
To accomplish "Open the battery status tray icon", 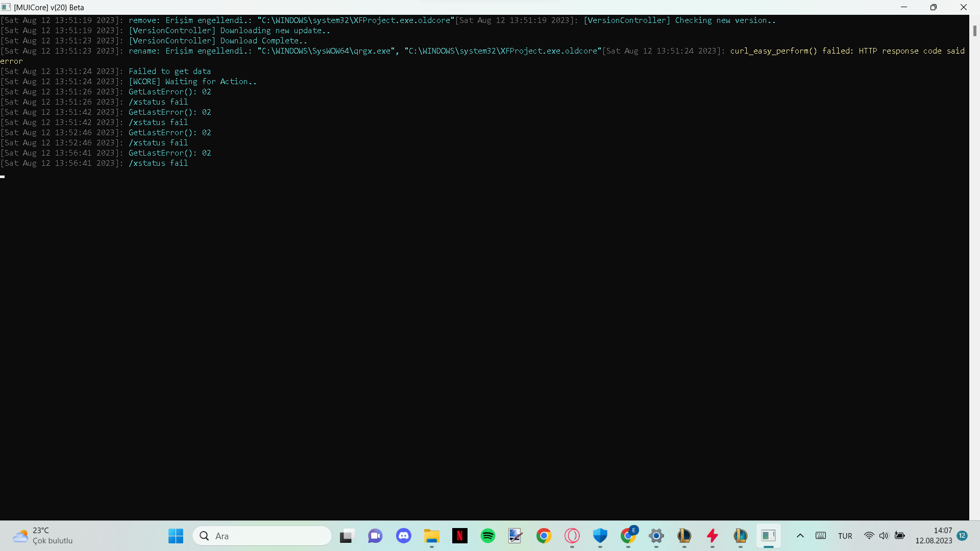I will 900,536.
